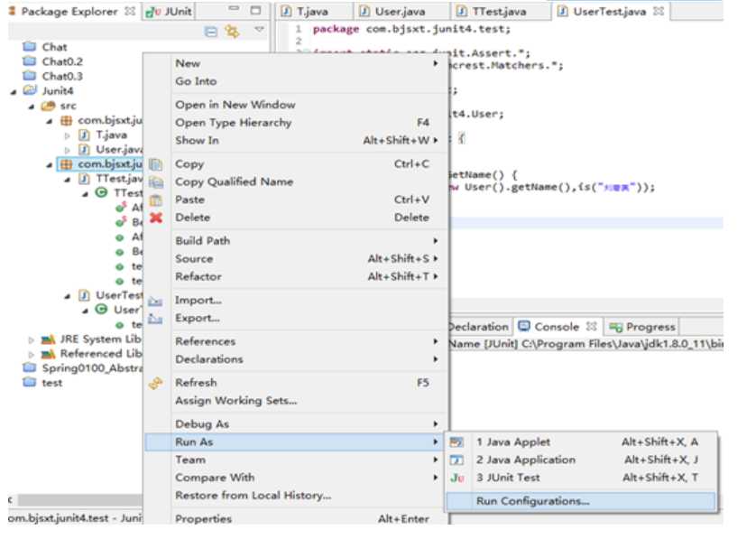Click the Paste clipboard icon
The image size is (756, 539).
click(156, 200)
